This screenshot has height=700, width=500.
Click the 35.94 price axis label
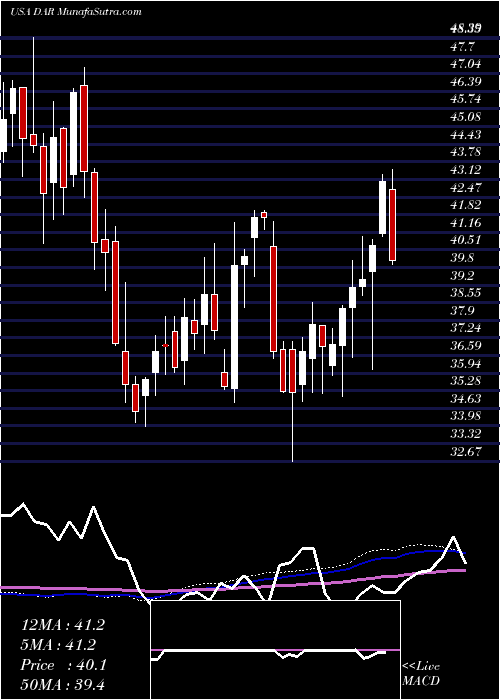466,363
